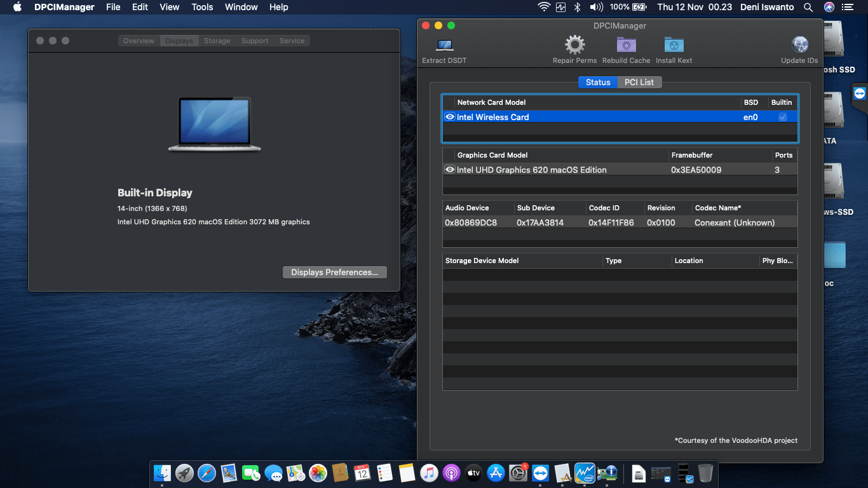Open Podcasts from the Dock
868x488 pixels.
click(x=451, y=473)
